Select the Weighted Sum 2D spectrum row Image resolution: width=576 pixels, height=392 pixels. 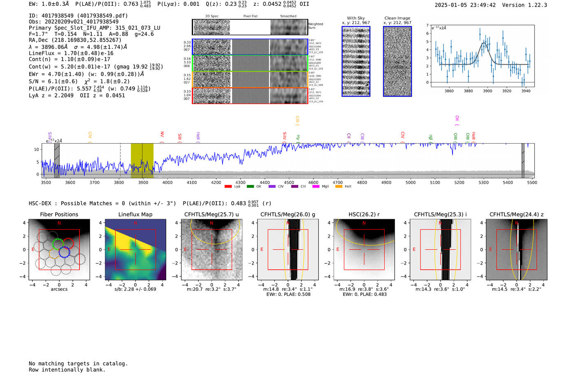250,27
